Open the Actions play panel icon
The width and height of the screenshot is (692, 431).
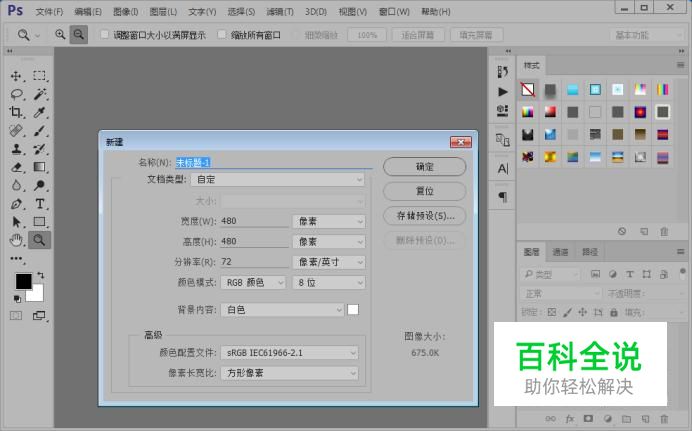click(x=502, y=92)
